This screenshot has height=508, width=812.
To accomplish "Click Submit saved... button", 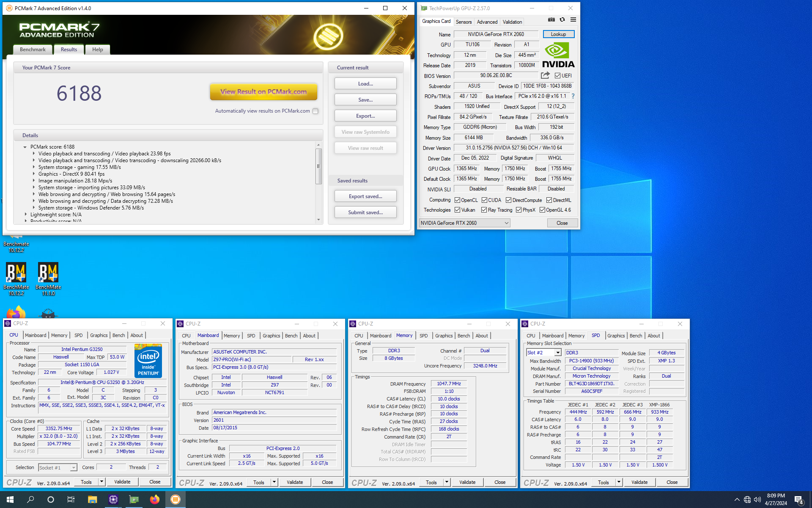I will point(365,213).
